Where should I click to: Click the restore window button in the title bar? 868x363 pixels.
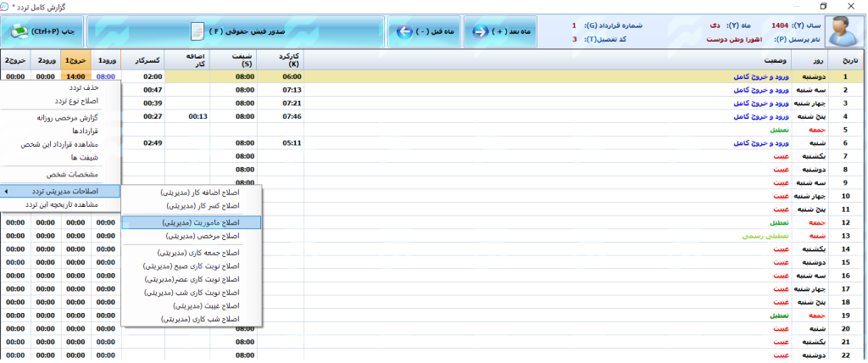(822, 6)
